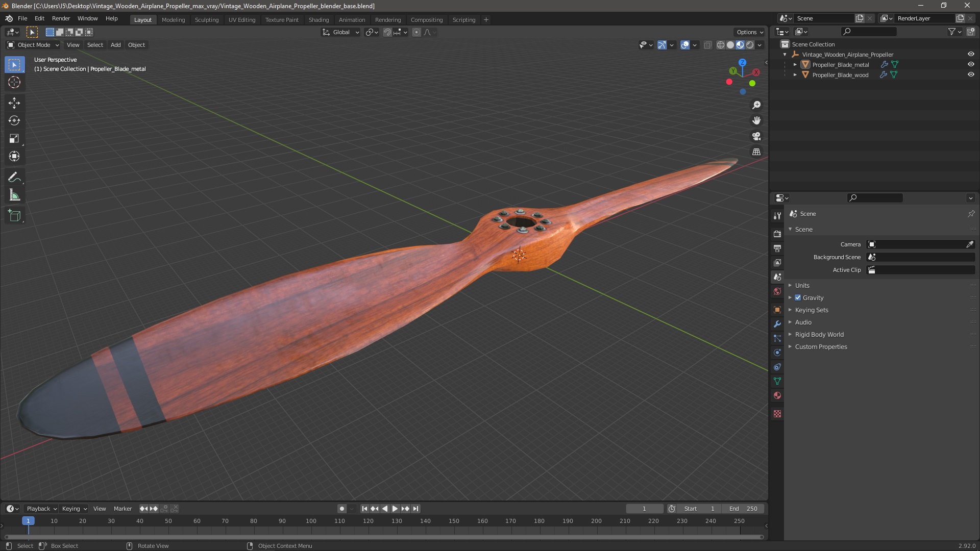Activate the Transform tool

[14, 157]
